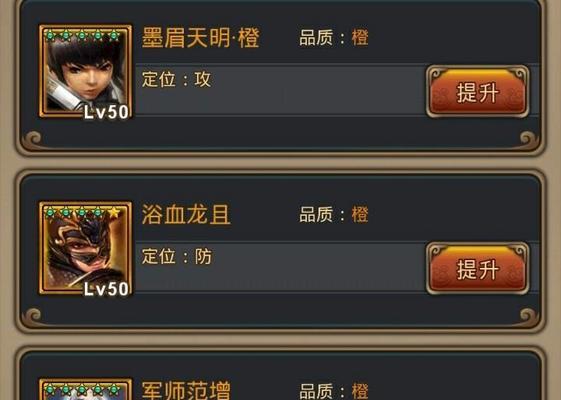561x400 pixels.
Task: Tap the star rating on 浴血龙且 portrait
Action: [x=82, y=213]
